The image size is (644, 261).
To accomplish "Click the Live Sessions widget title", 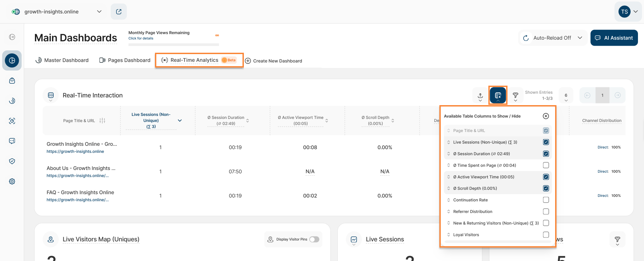I will (385, 240).
